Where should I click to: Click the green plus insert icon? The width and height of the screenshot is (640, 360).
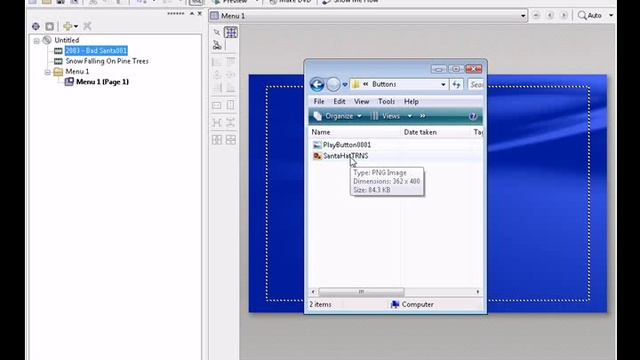click(67, 27)
